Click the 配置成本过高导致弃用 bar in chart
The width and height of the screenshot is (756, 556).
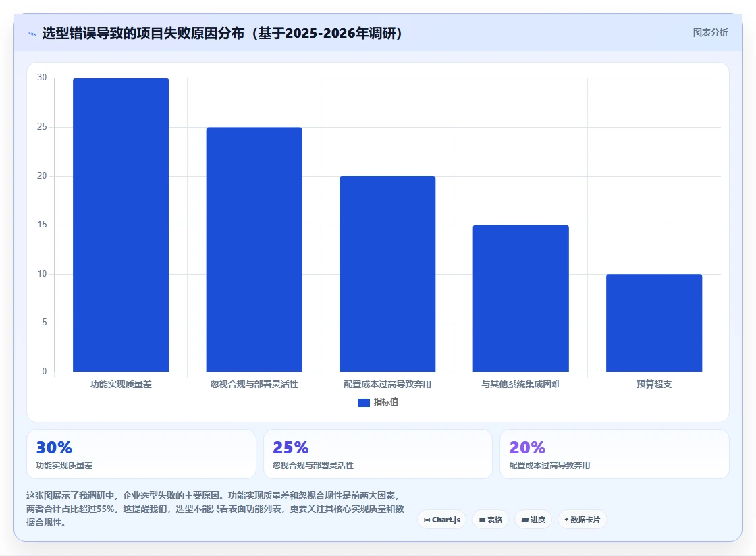[x=387, y=274]
